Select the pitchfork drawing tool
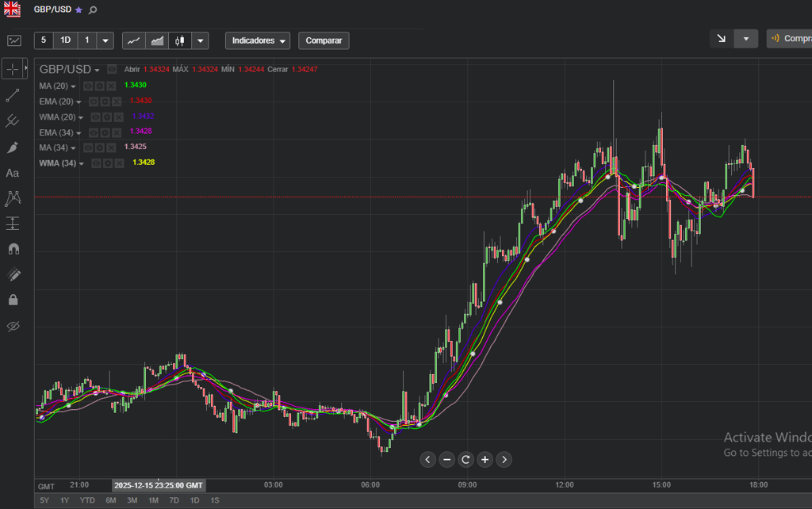 [x=13, y=121]
